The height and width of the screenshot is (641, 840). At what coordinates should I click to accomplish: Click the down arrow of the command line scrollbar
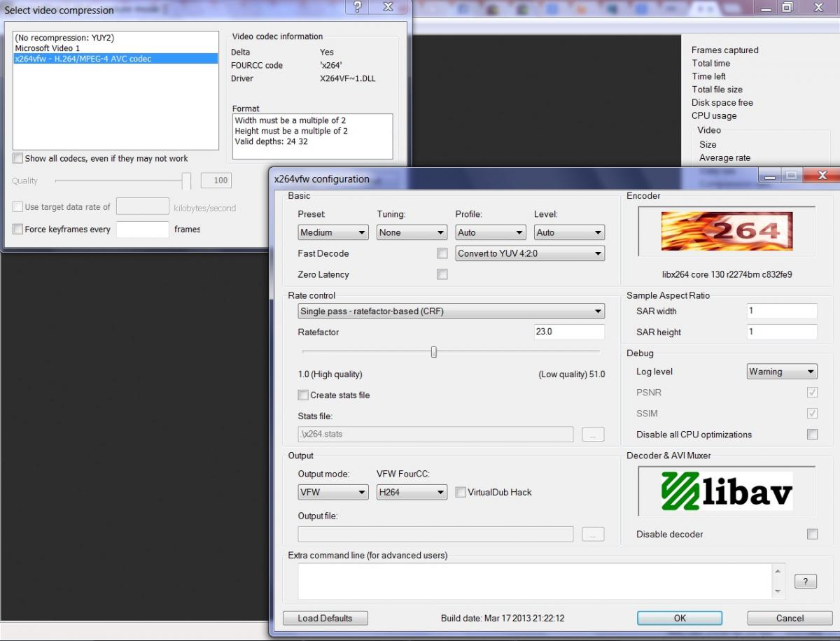(778, 592)
